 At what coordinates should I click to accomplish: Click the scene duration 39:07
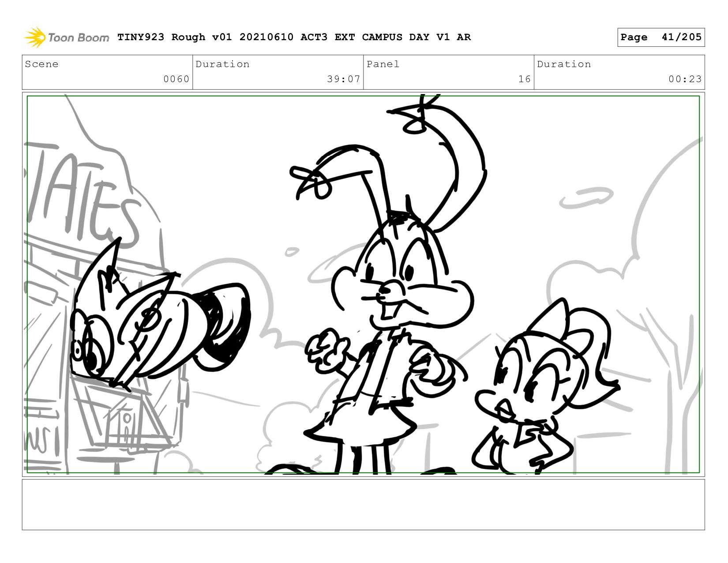344,79
